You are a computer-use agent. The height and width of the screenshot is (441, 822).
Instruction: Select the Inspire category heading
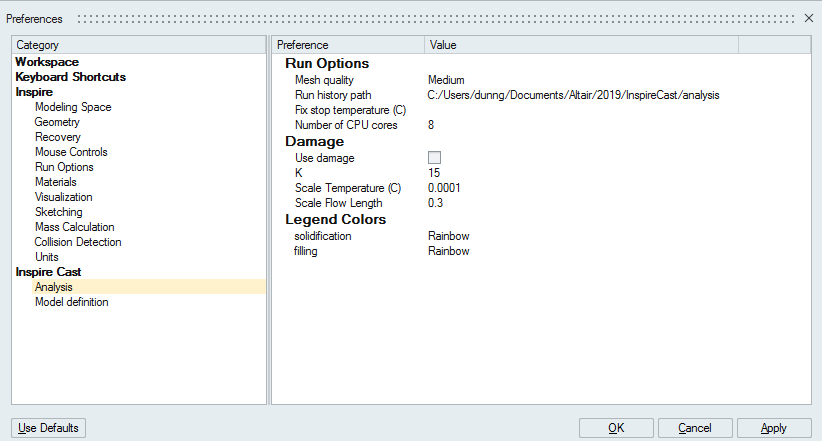[34, 92]
